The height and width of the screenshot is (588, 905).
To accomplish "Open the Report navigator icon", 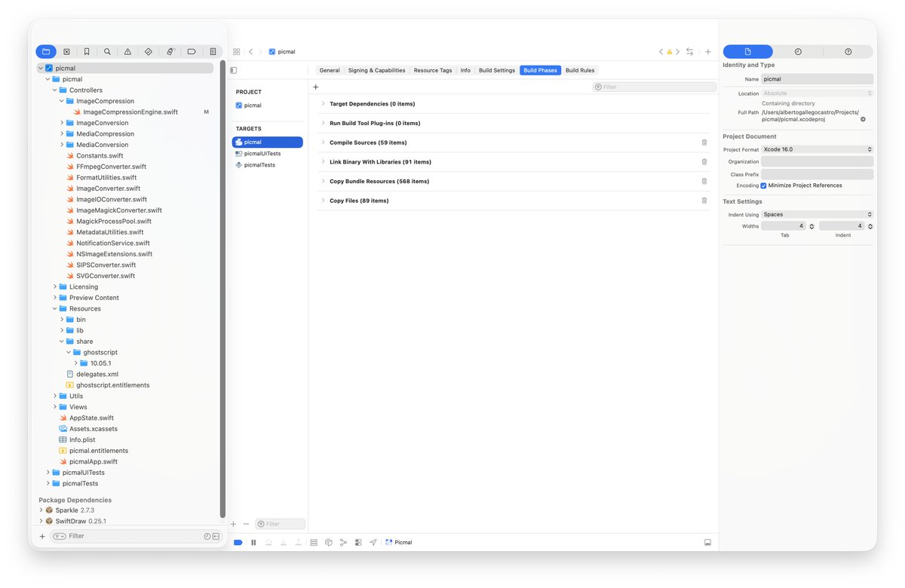I will tap(213, 51).
